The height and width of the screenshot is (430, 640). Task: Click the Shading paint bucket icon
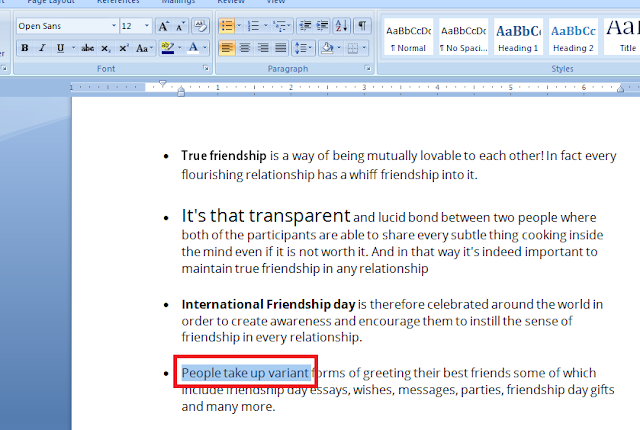327,48
